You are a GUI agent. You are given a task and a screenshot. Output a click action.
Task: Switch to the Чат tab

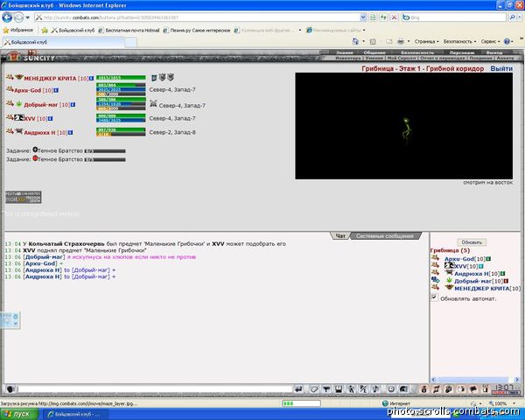pyautogui.click(x=340, y=236)
